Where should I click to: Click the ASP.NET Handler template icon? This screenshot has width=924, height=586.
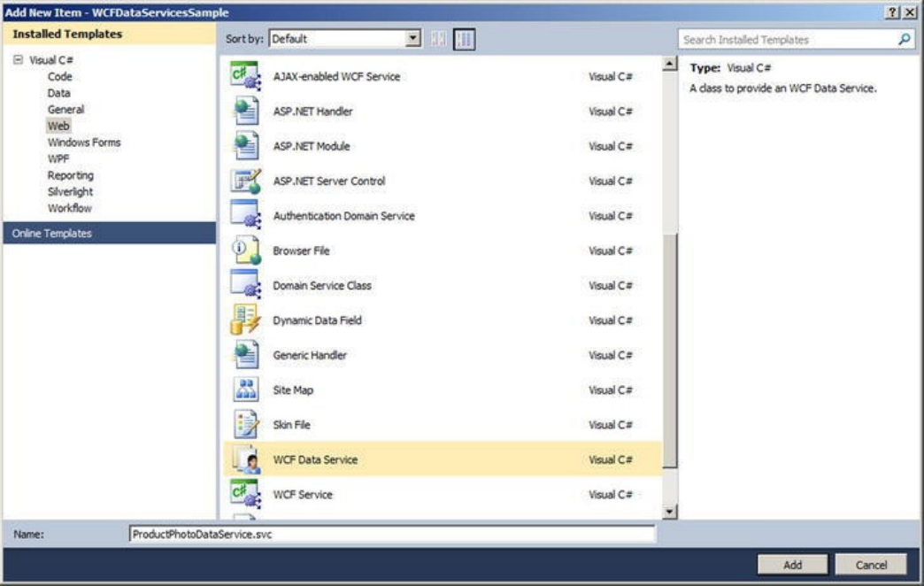click(246, 111)
